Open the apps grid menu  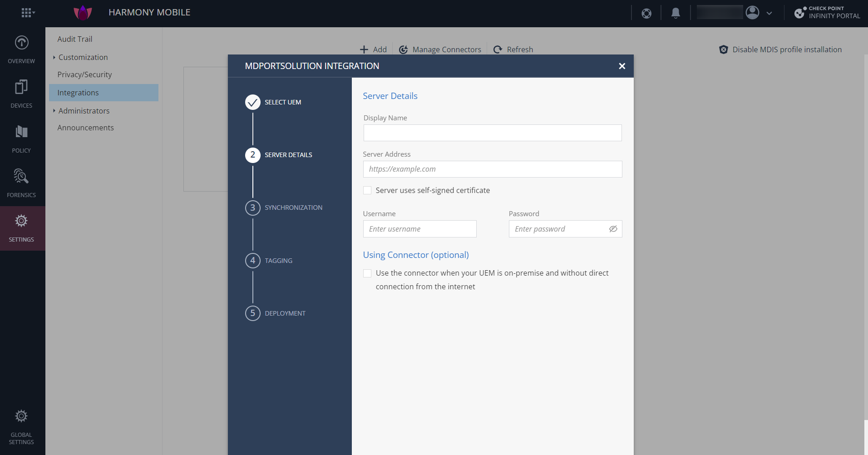point(28,13)
